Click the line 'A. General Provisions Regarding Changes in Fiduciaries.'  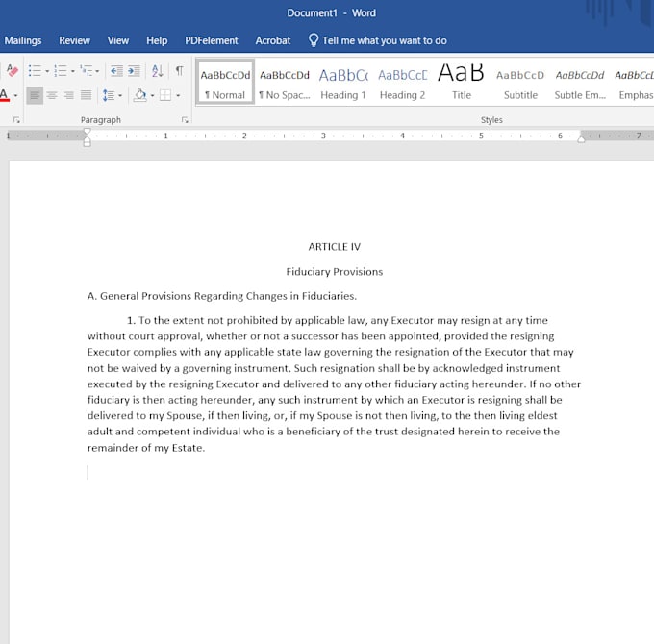pyautogui.click(x=222, y=296)
